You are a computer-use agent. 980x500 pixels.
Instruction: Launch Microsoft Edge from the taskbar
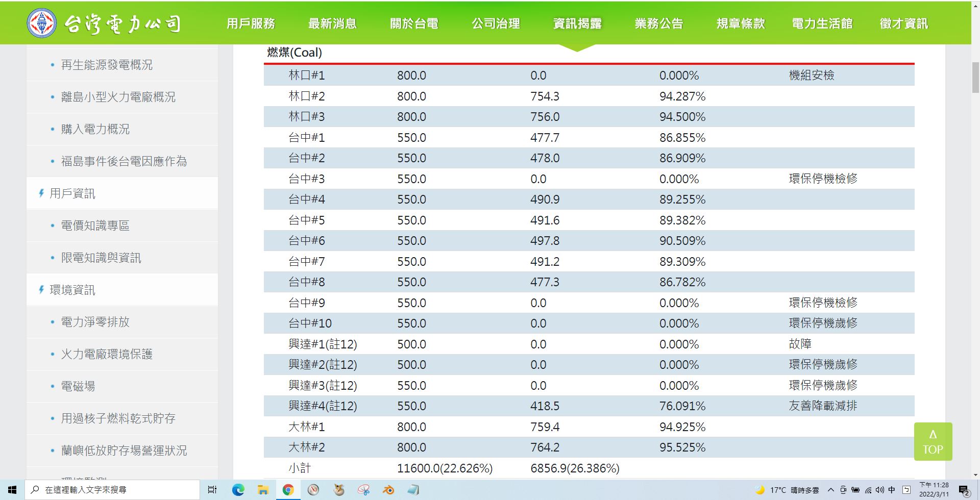[x=238, y=490]
